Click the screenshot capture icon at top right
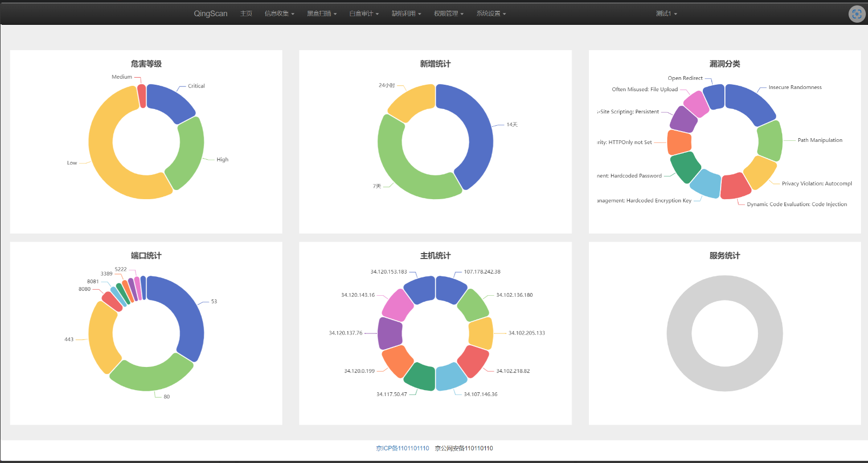Image resolution: width=868 pixels, height=463 pixels. [857, 14]
